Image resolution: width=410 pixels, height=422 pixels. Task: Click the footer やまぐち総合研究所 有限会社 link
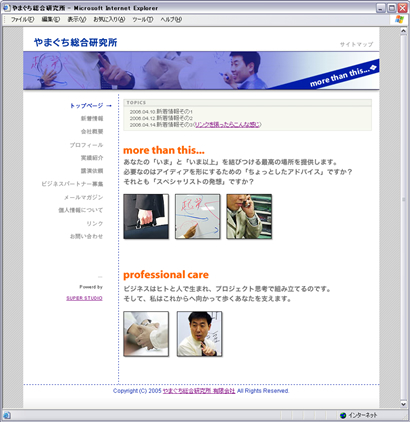click(199, 391)
